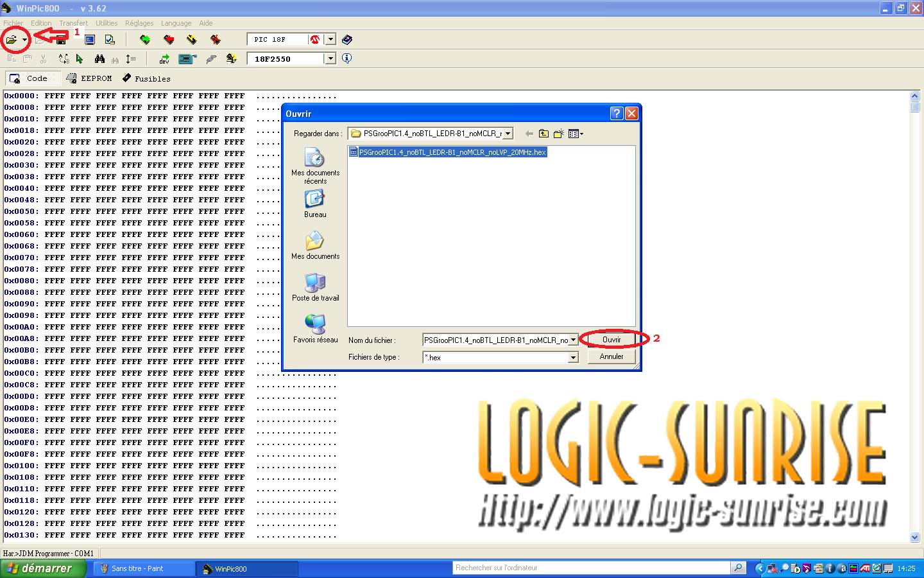
Task: Expand the Fichiers de type dropdown
Action: click(573, 358)
